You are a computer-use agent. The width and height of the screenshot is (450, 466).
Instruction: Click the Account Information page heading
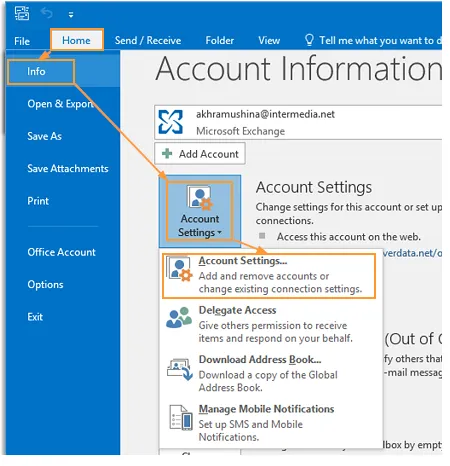tap(299, 69)
